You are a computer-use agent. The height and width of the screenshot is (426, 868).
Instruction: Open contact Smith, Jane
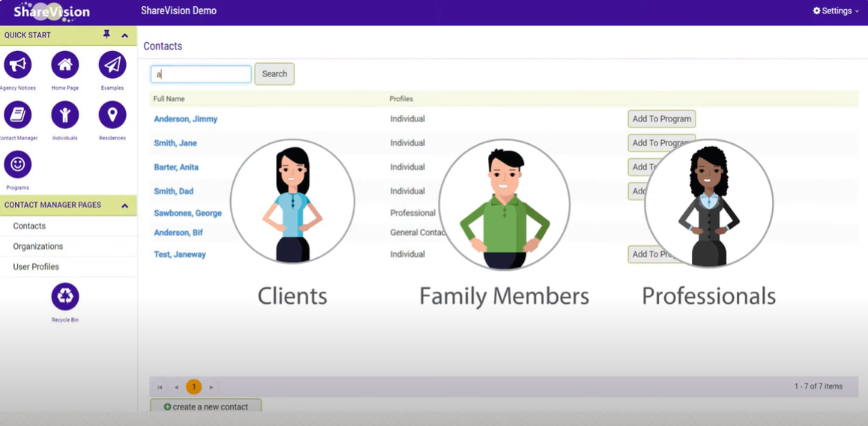(175, 143)
